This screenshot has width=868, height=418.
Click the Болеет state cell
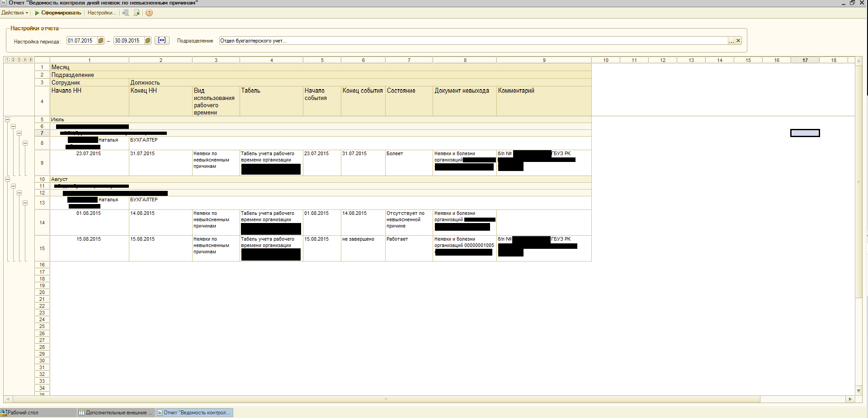tap(409, 163)
